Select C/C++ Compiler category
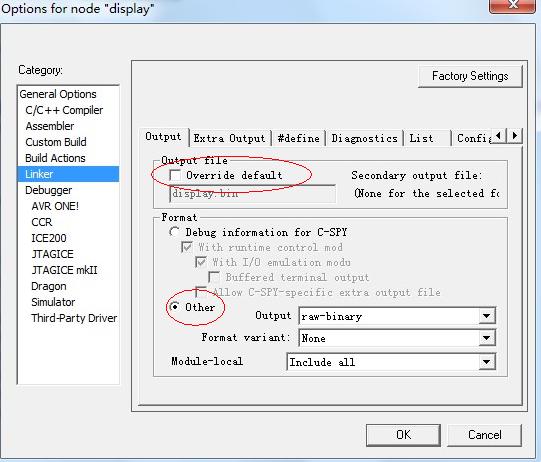Screen dimensions: 541x462 click(x=64, y=110)
